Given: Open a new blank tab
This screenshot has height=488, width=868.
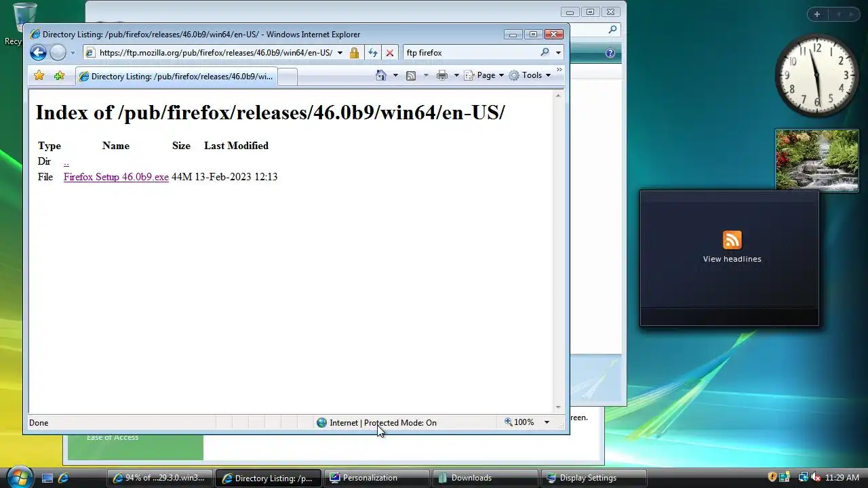Looking at the screenshot, I should (x=288, y=77).
